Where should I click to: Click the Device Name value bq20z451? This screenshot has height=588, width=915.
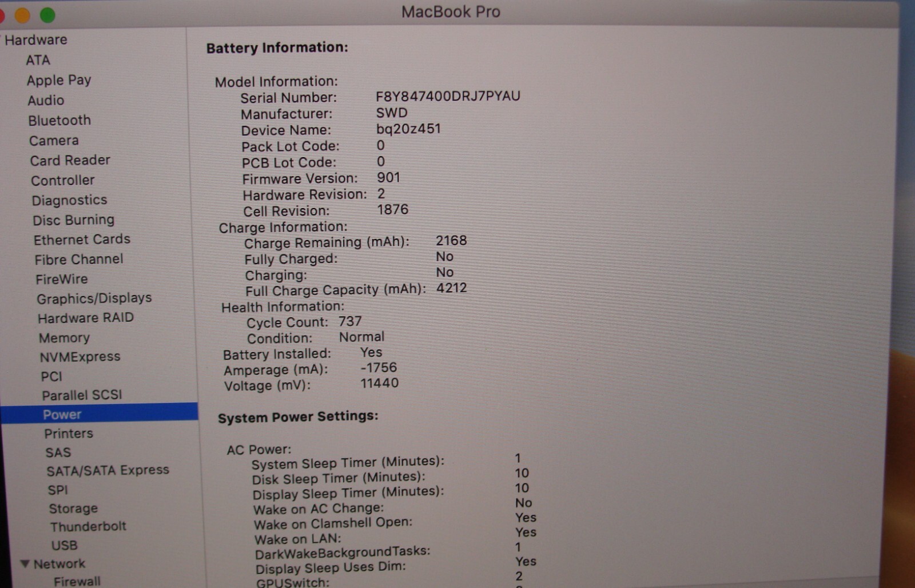pos(408,128)
